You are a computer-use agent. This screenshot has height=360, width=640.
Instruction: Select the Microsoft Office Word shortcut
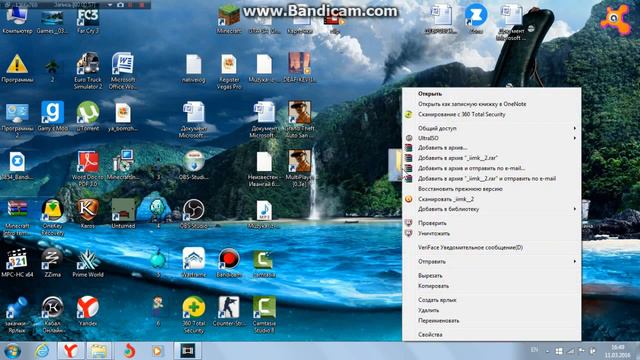click(x=122, y=71)
